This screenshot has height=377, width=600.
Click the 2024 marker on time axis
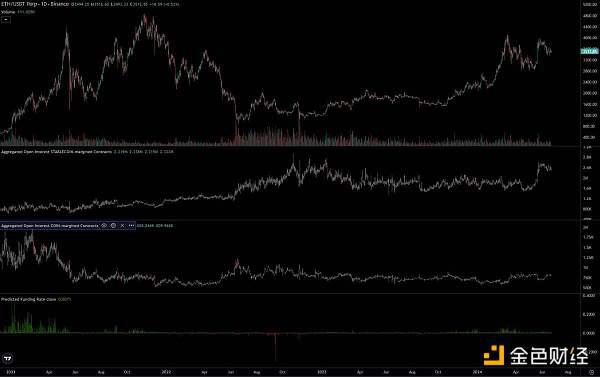point(477,372)
